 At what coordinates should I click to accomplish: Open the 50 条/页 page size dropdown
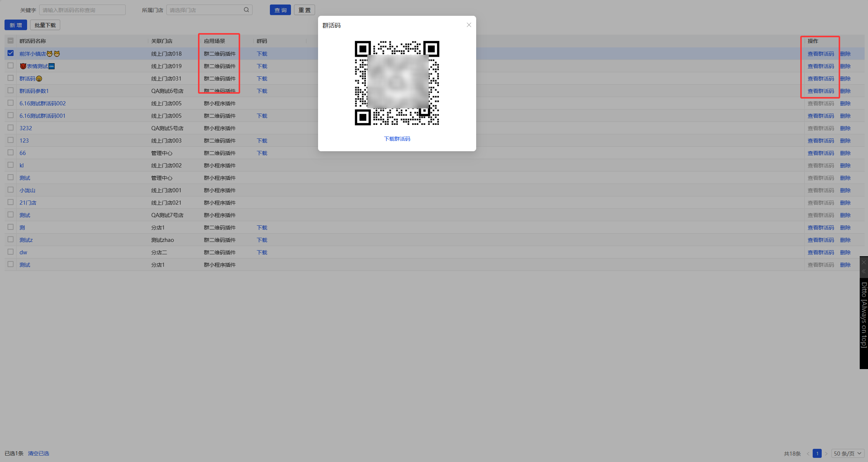coord(848,453)
